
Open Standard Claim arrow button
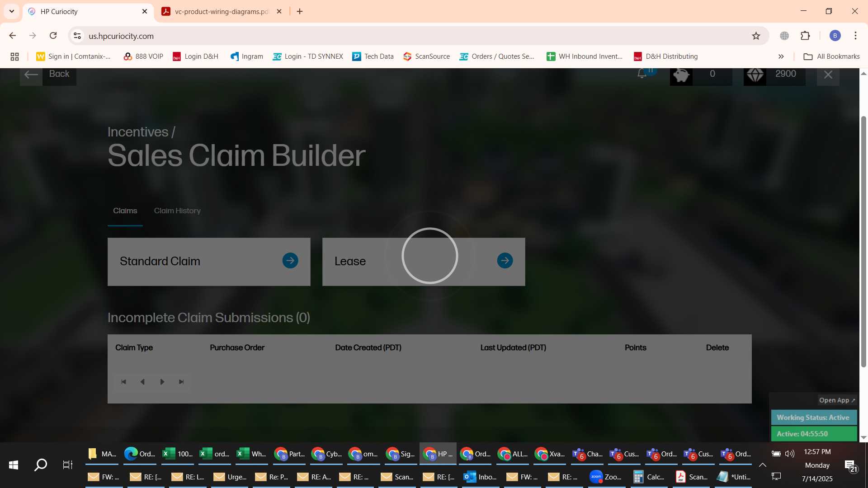(x=290, y=261)
